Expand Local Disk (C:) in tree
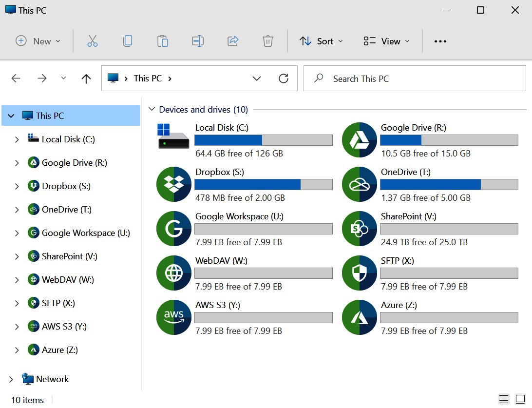The height and width of the screenshot is (408, 532). (x=17, y=139)
